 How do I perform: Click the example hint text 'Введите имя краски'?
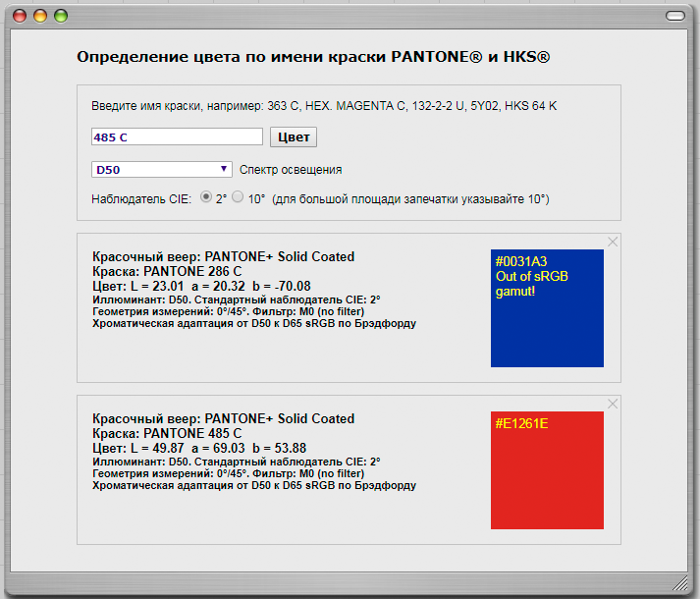coord(146,106)
